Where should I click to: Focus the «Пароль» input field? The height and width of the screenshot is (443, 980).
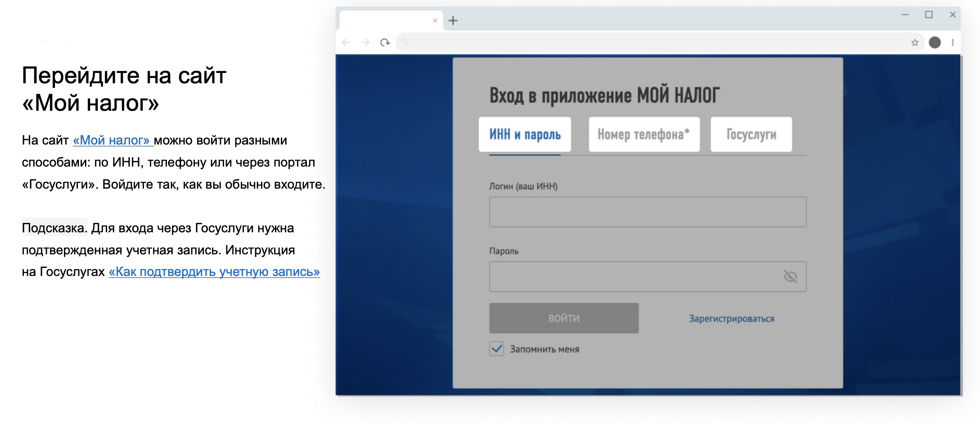[x=648, y=276]
